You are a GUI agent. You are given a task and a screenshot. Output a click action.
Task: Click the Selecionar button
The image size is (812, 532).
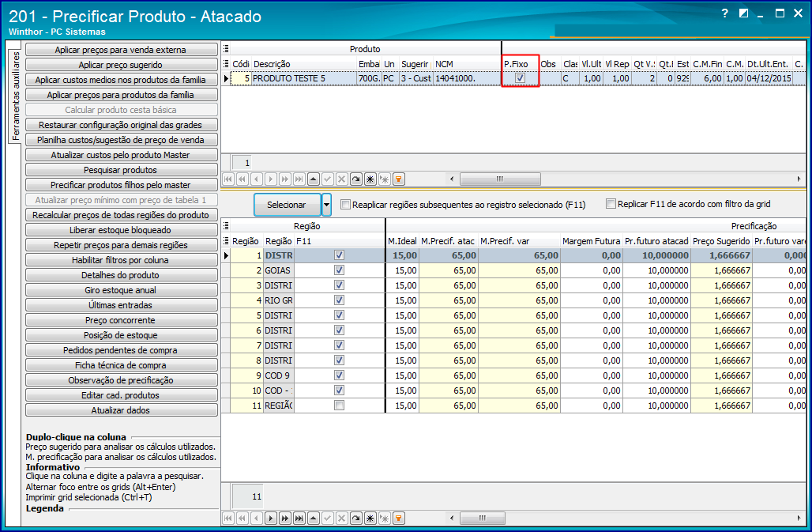tap(287, 205)
